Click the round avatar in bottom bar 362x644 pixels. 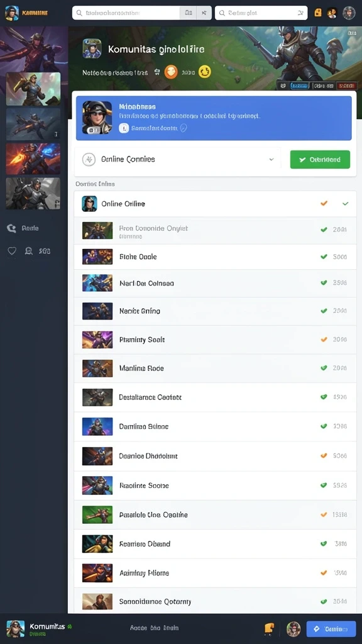tap(293, 629)
